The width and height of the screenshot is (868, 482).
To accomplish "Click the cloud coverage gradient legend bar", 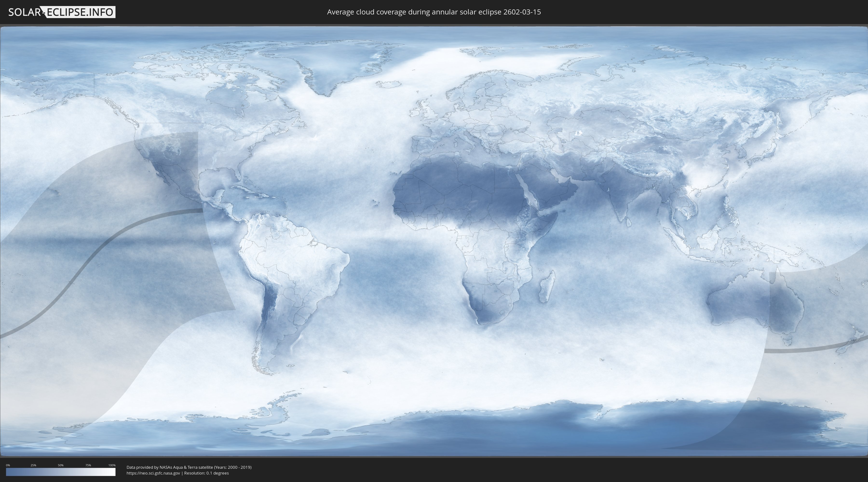I will click(x=61, y=472).
